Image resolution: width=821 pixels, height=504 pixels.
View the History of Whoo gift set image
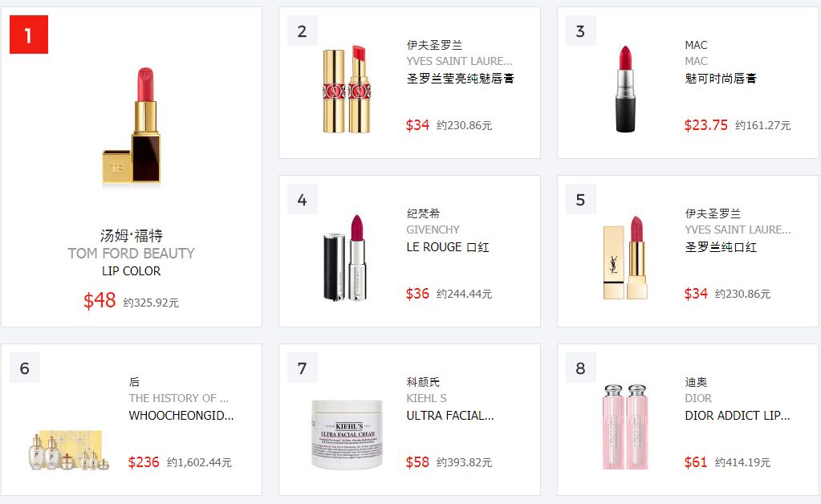pos(68,450)
